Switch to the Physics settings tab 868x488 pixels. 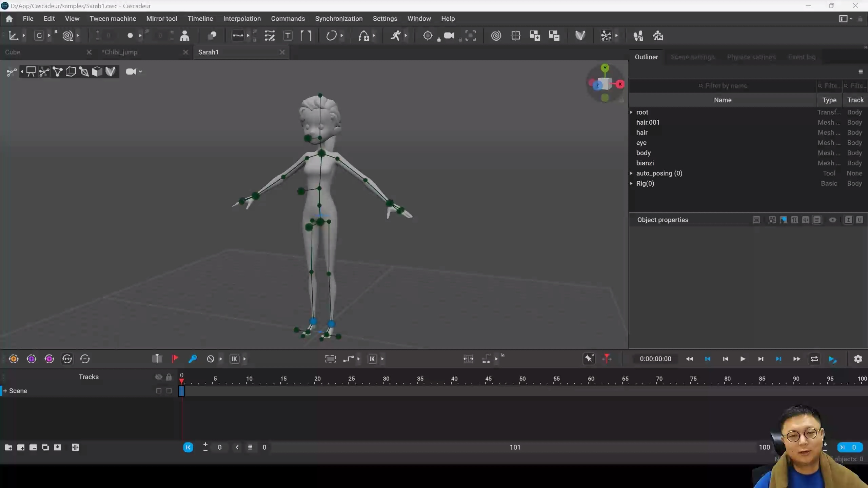coord(751,57)
